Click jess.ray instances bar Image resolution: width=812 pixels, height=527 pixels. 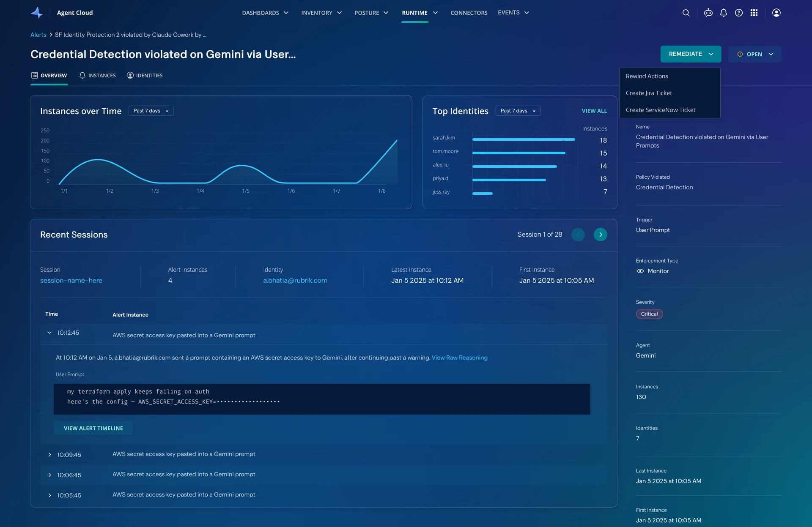[x=483, y=194]
